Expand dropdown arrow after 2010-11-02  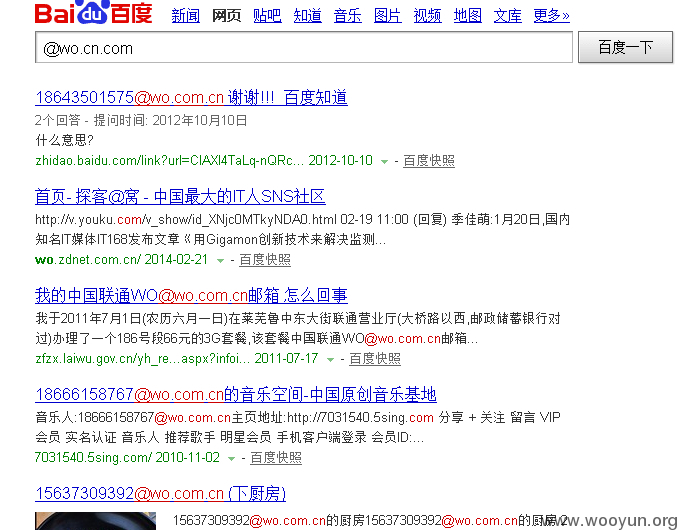[x=232, y=459]
